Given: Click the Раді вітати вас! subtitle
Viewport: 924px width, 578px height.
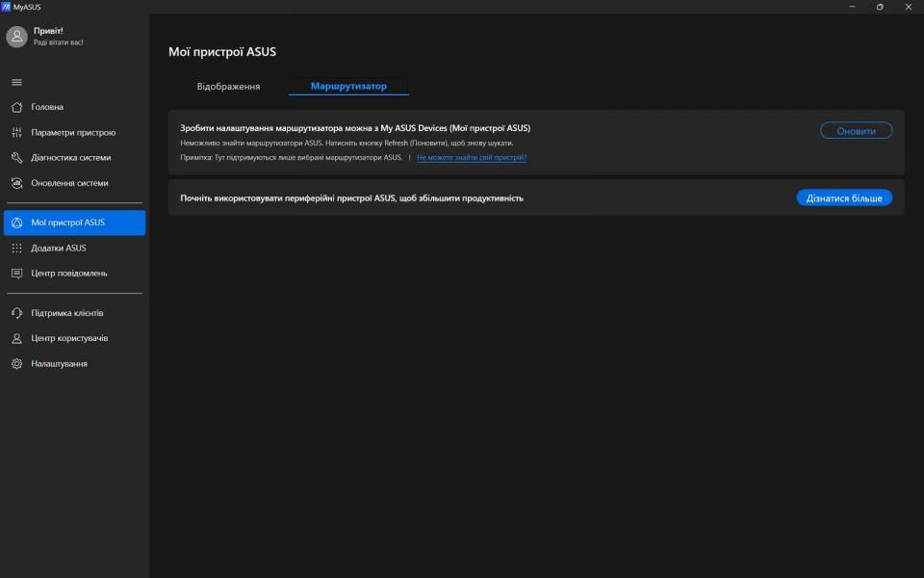Looking at the screenshot, I should pyautogui.click(x=59, y=42).
